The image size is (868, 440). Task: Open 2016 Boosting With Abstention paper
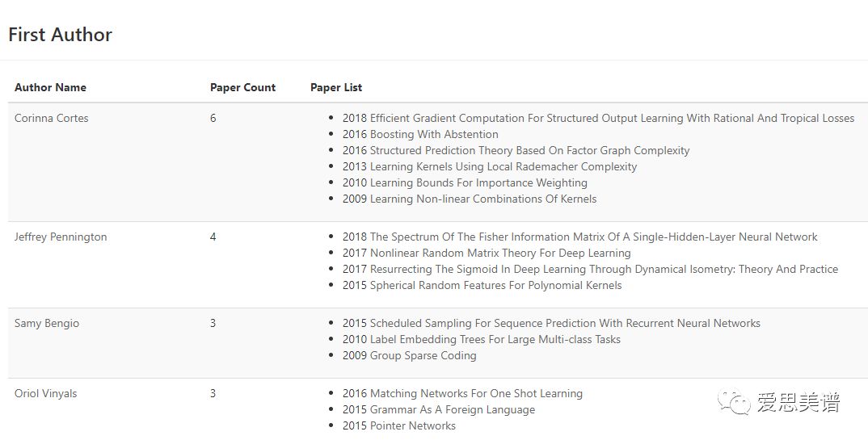coord(420,134)
